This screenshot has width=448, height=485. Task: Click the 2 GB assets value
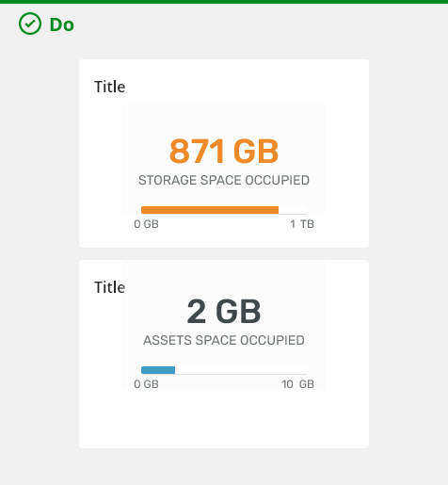224,312
